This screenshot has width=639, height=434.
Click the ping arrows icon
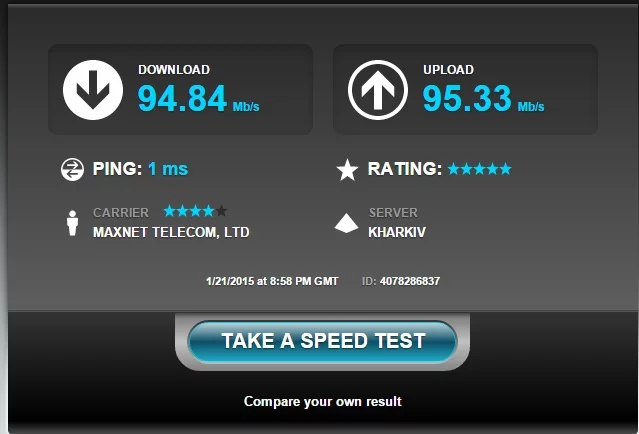coord(72,170)
